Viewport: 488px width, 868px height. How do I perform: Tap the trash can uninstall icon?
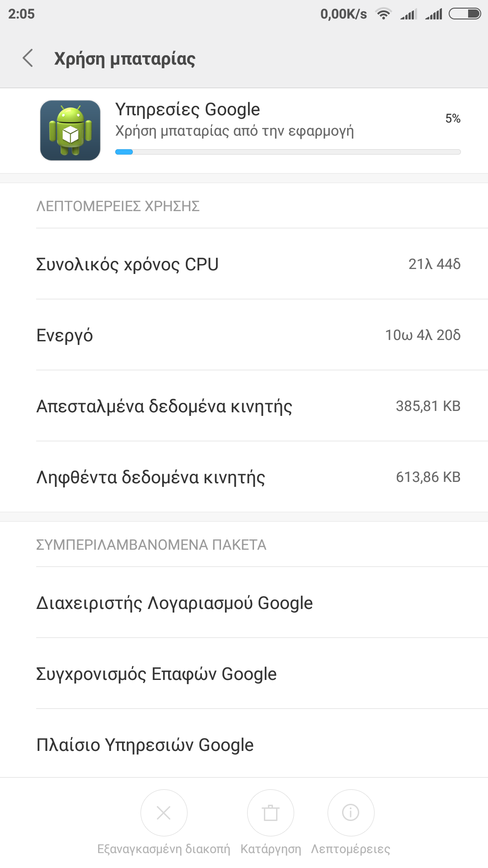pyautogui.click(x=270, y=813)
